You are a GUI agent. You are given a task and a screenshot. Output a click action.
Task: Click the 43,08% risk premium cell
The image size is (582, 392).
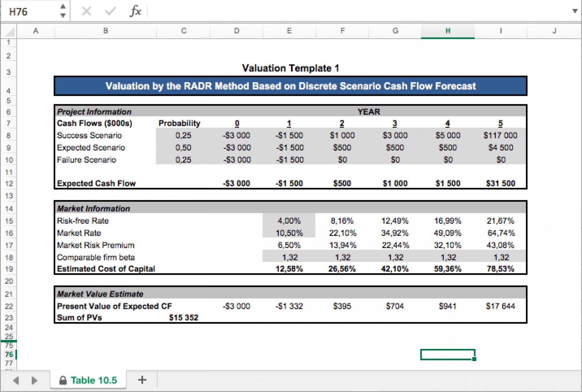[x=500, y=245]
